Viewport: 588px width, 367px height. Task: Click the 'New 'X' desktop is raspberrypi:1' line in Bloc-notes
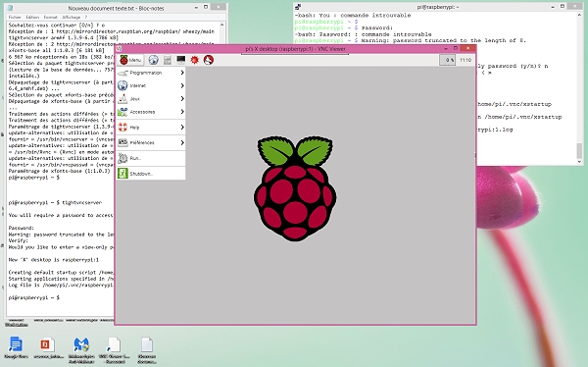point(54,260)
